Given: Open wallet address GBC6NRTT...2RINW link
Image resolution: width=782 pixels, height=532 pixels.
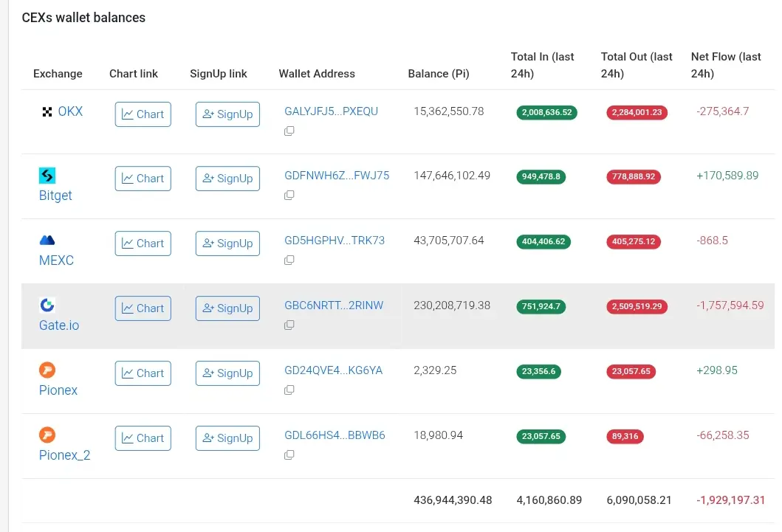Looking at the screenshot, I should (x=334, y=305).
